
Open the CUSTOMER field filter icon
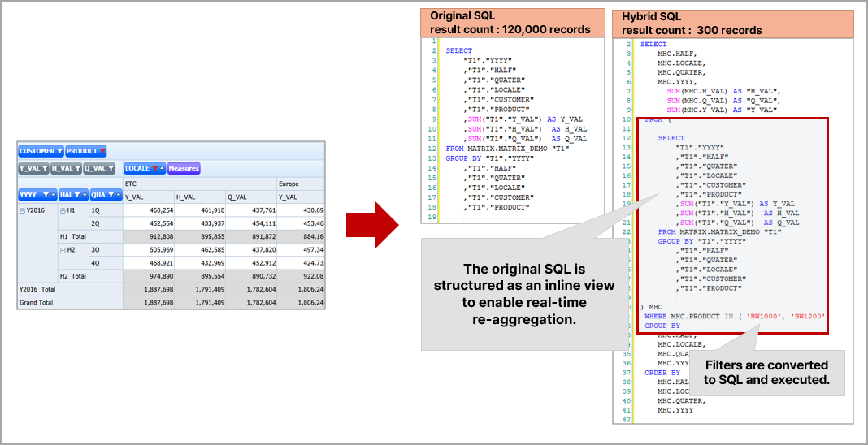[x=59, y=151]
